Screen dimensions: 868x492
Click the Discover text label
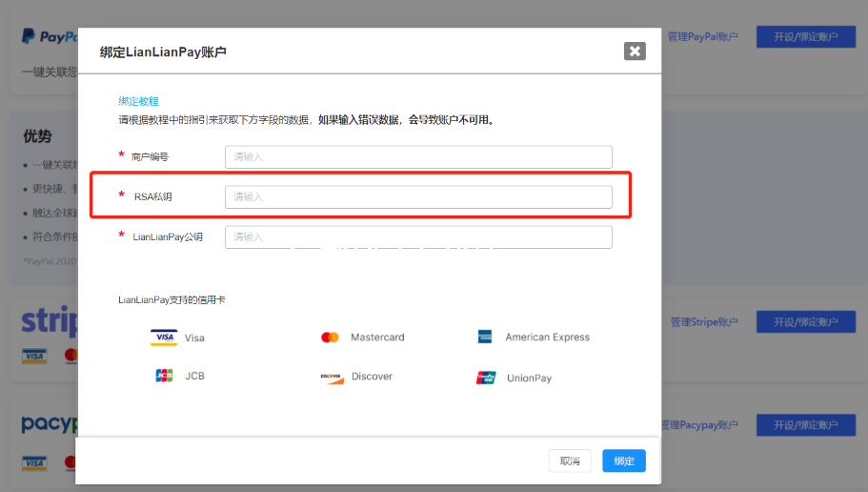coord(372,377)
